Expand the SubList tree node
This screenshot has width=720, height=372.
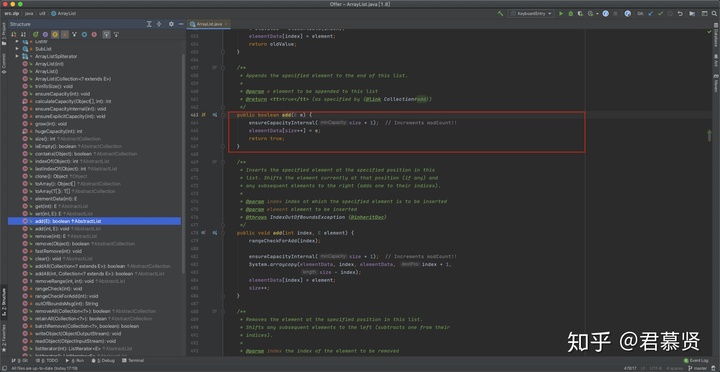point(17,49)
